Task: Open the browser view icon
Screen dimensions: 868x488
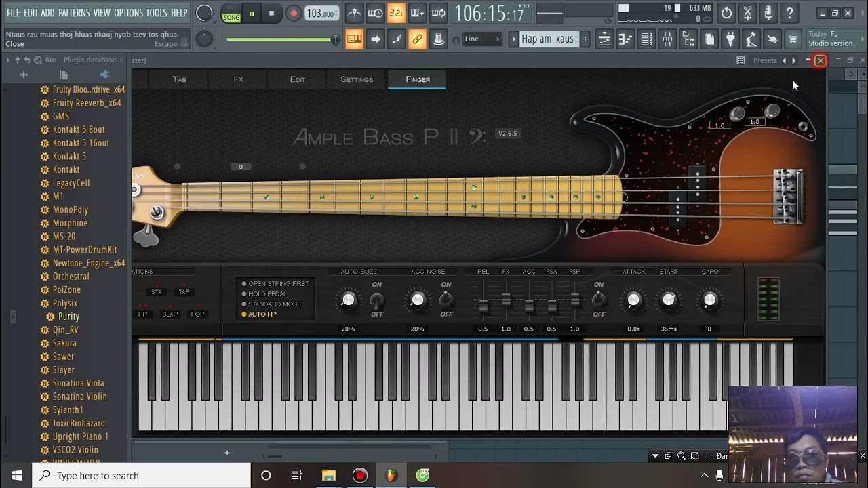Action: [688, 39]
